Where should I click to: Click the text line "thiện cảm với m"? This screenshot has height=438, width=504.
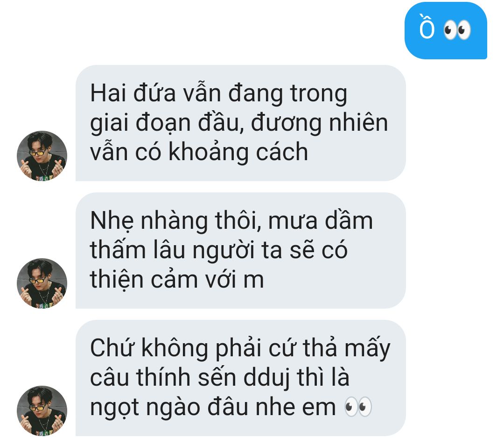coord(177,279)
